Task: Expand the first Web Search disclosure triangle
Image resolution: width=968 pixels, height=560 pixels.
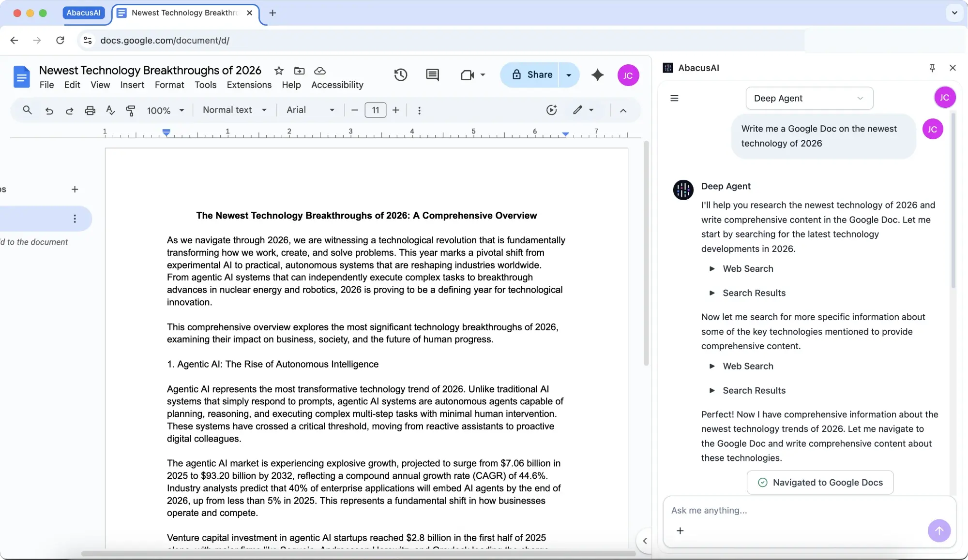Action: click(712, 268)
